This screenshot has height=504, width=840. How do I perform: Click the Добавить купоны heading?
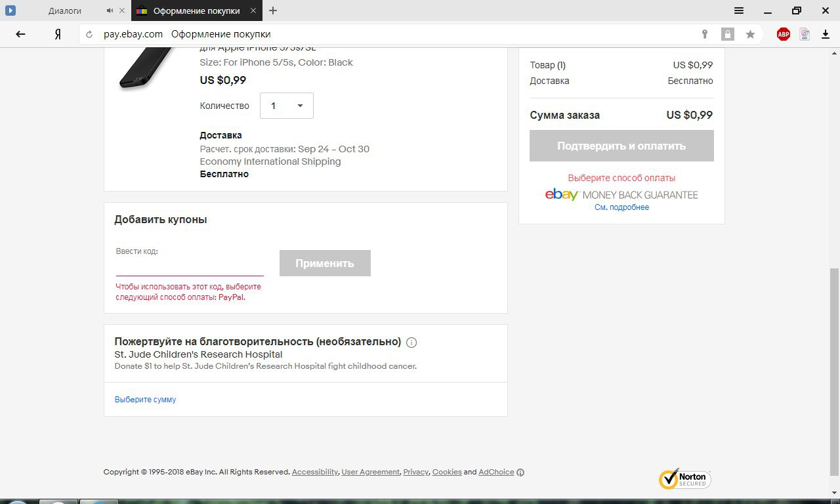click(161, 220)
